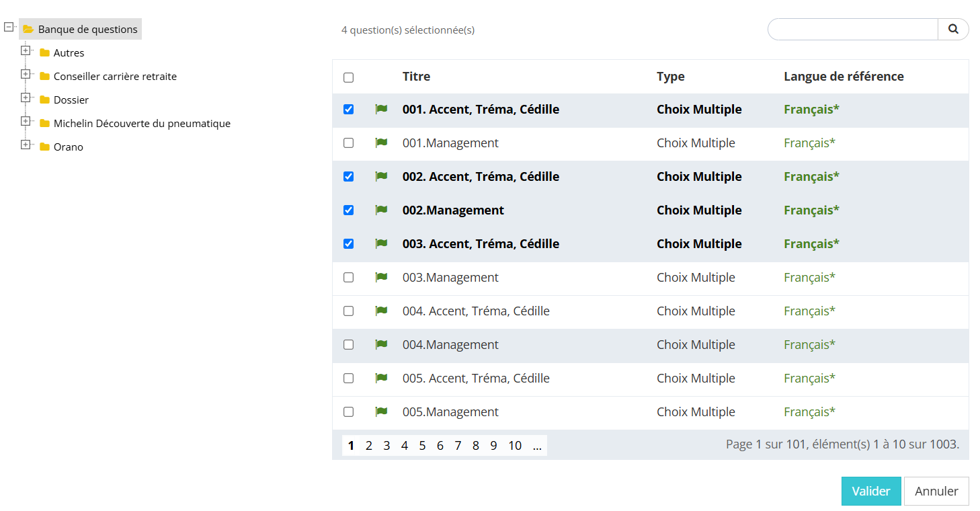Click the Banque de questions open folder icon

[28, 29]
